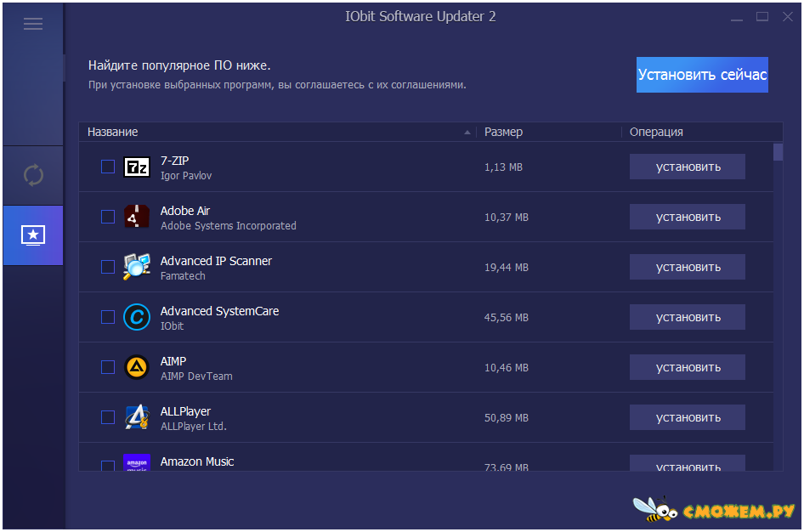Click the Famatech publisher text
This screenshot has width=804, height=532.
tap(183, 276)
